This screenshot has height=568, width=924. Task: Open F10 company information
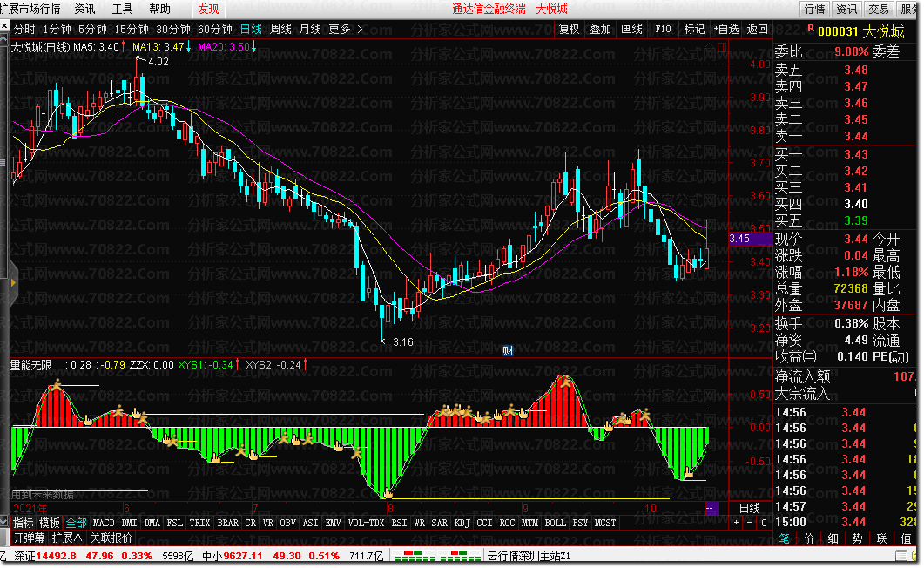click(663, 29)
